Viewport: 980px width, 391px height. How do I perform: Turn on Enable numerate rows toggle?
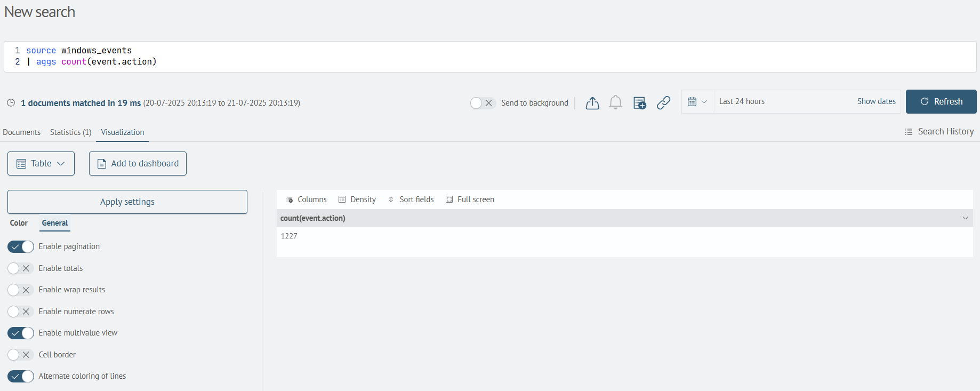pos(21,312)
